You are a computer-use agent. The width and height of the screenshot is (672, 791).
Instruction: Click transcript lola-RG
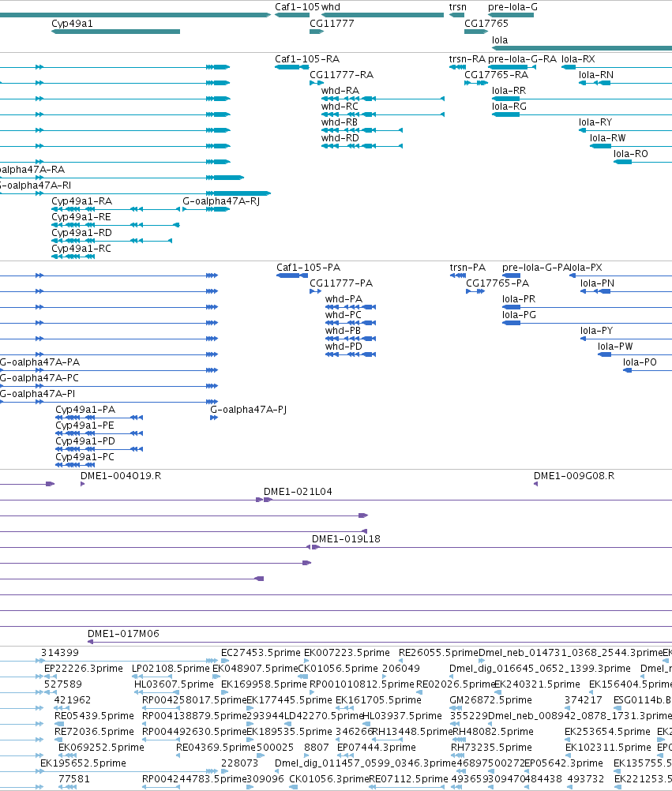pyautogui.click(x=582, y=114)
